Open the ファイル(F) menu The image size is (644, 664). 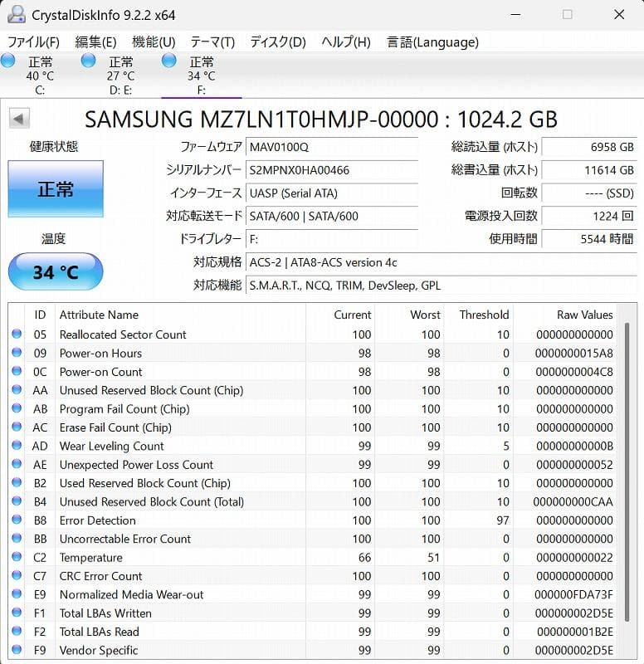(33, 42)
